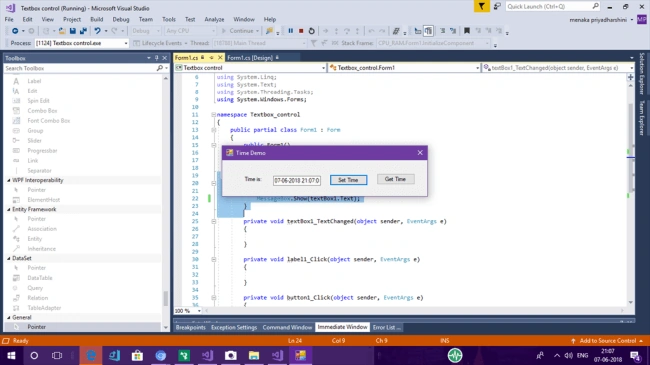The width and height of the screenshot is (650, 365).
Task: Click the volume icon in system tray
Action: pyautogui.click(x=568, y=355)
